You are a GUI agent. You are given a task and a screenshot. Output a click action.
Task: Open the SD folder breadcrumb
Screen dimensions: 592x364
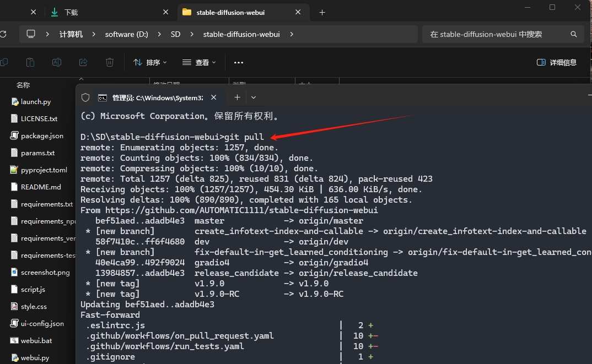click(175, 34)
